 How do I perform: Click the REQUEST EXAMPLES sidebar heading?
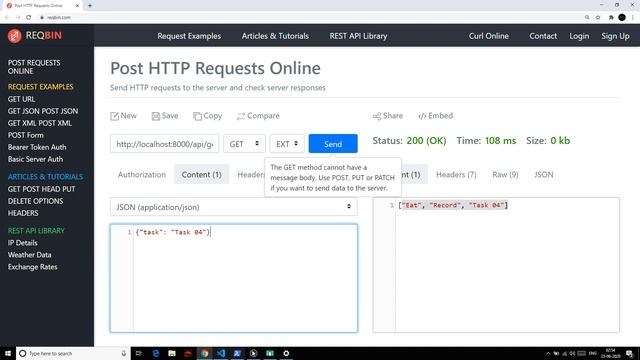[40, 87]
